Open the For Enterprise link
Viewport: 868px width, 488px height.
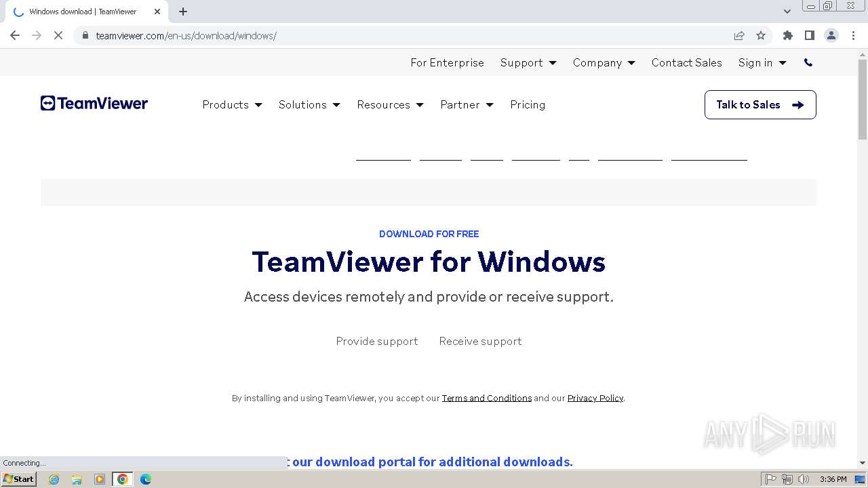coord(447,62)
